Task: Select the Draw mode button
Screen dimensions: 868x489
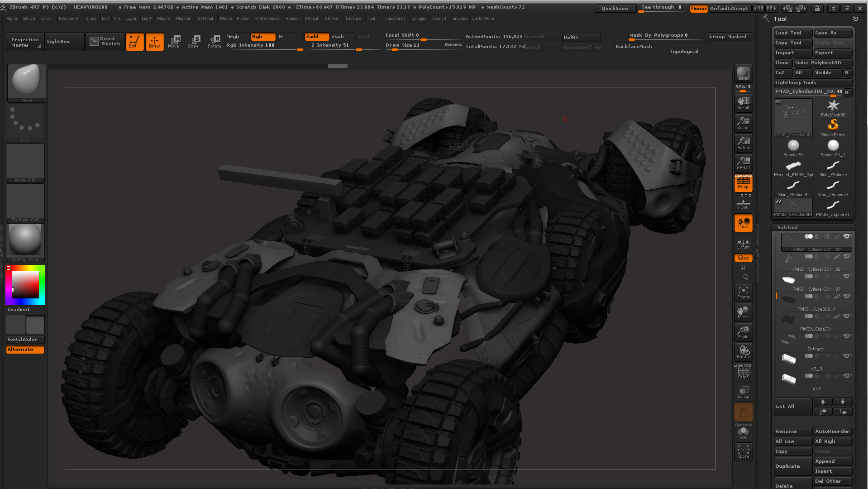Action: [x=154, y=41]
